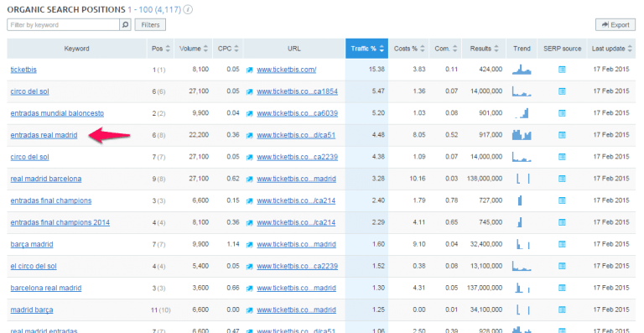The width and height of the screenshot is (644, 333).
Task: Select the 22,200 volume value
Action: click(x=199, y=135)
